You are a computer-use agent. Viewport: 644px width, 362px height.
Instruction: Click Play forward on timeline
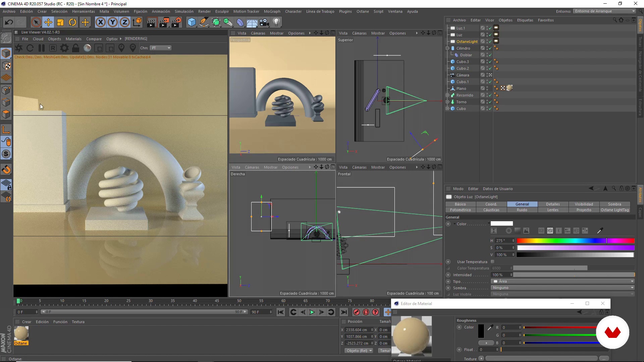pyautogui.click(x=312, y=312)
